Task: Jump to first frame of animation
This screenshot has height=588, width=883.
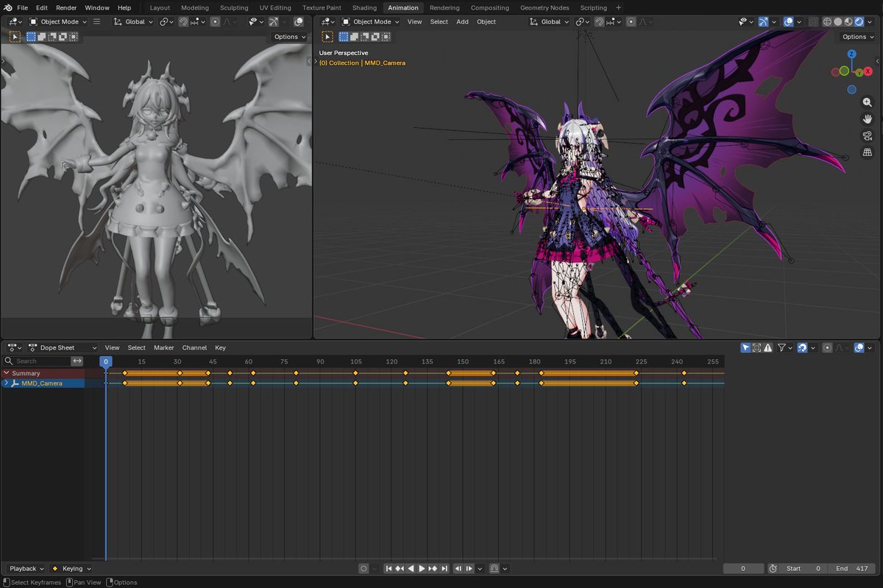Action: (x=389, y=568)
